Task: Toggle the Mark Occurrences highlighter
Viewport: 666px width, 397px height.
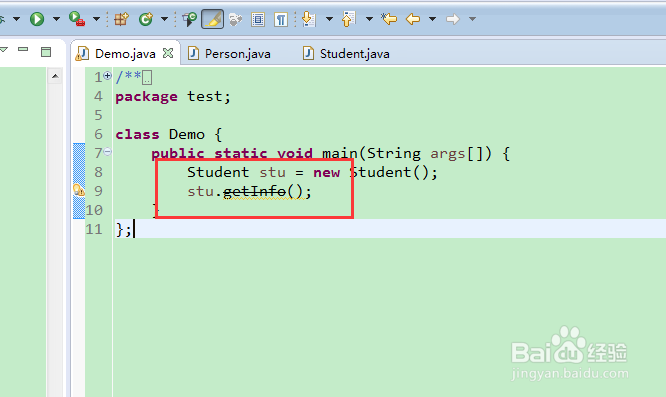Action: coord(212,19)
